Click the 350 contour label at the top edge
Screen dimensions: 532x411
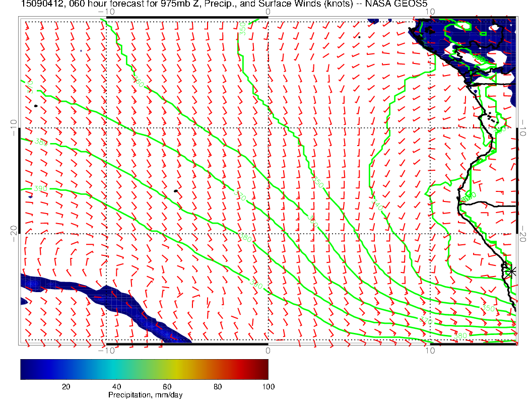[243, 29]
